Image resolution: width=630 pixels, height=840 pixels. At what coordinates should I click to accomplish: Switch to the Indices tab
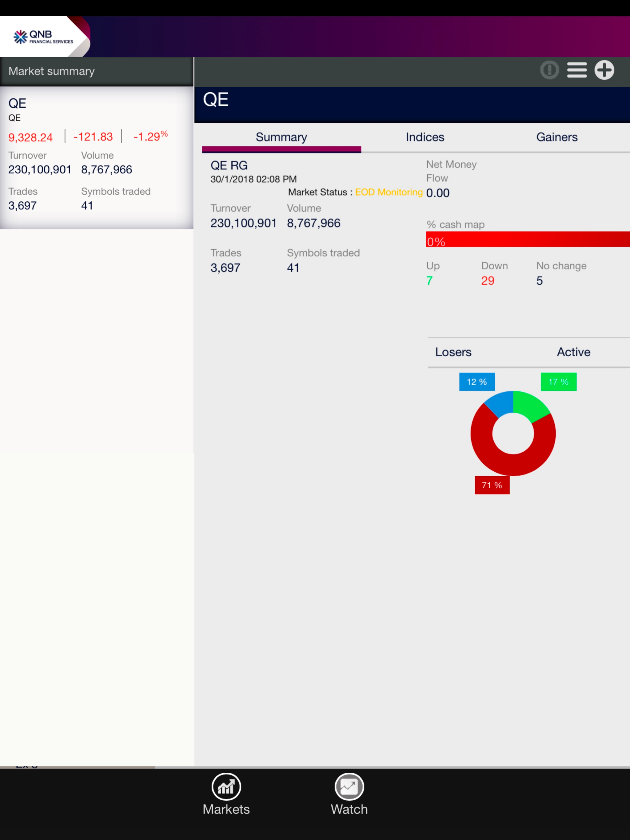click(425, 137)
